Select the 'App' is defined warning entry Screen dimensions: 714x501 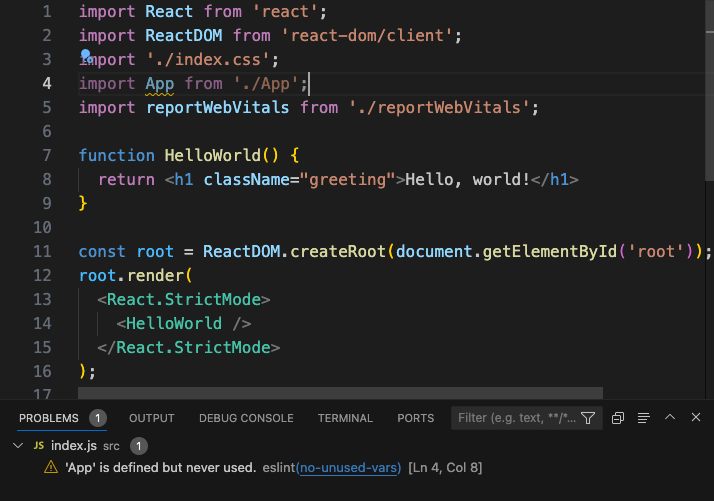[x=160, y=468]
